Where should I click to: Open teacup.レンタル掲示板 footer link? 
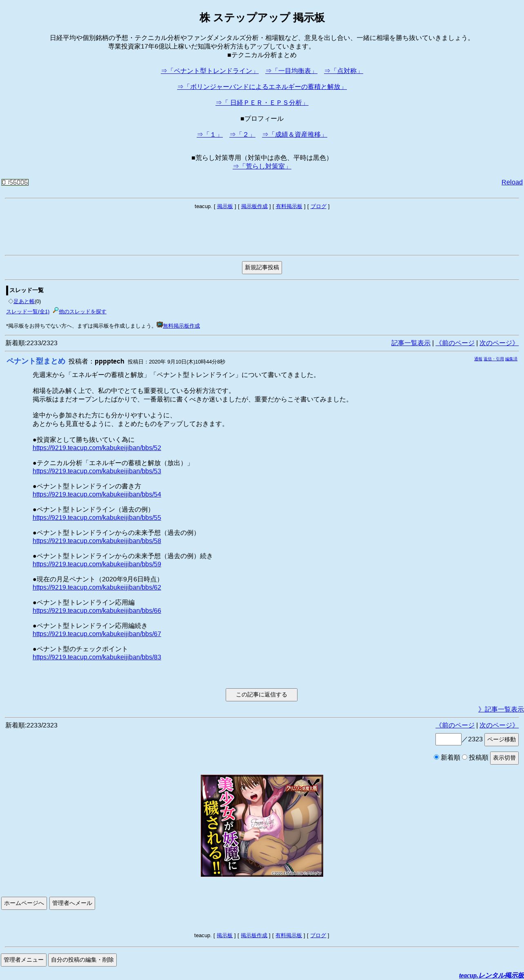tap(491, 976)
